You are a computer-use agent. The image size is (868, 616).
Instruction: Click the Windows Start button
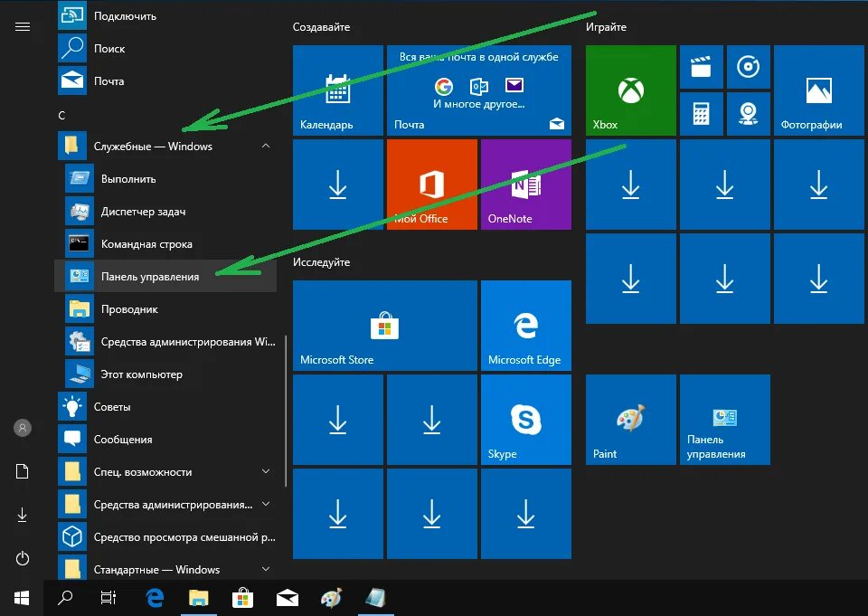click(x=22, y=598)
